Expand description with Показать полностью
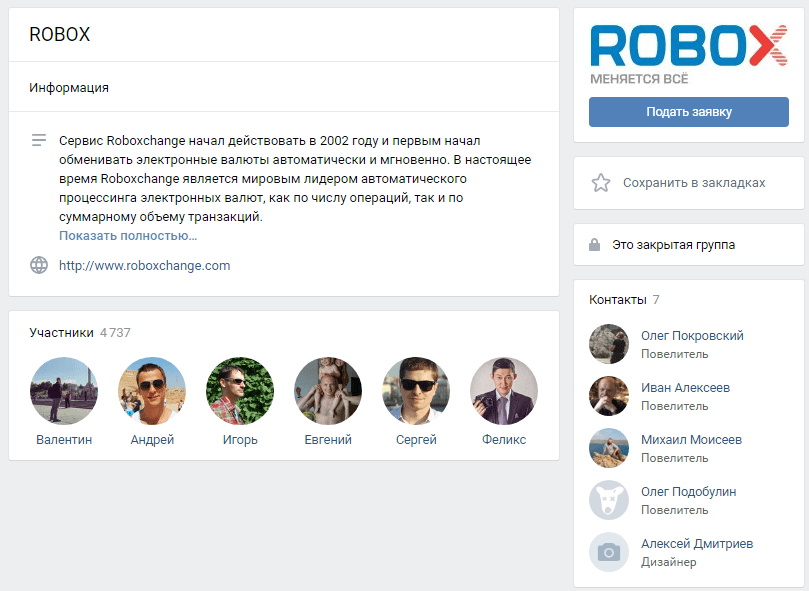The width and height of the screenshot is (809, 591). pos(128,236)
